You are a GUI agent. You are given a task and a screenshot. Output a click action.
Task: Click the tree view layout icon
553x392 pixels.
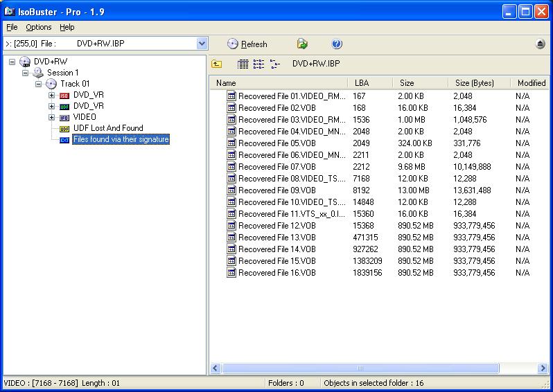pyautogui.click(x=274, y=64)
